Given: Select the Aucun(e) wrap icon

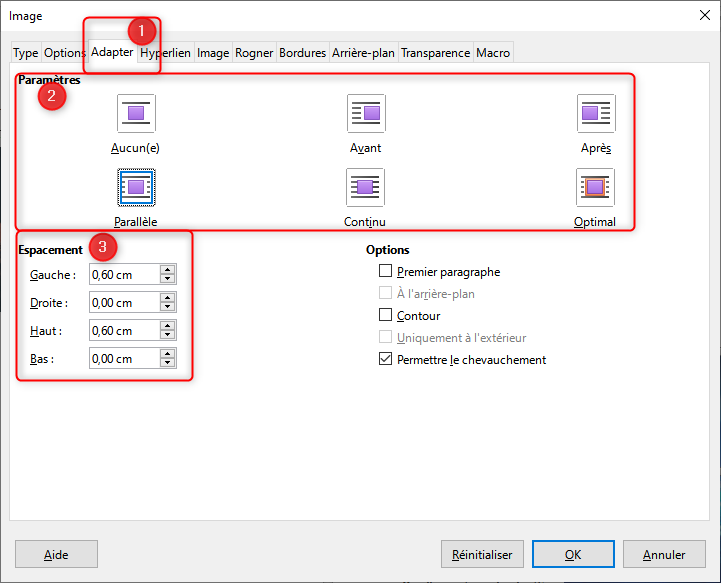Looking at the screenshot, I should [136, 113].
